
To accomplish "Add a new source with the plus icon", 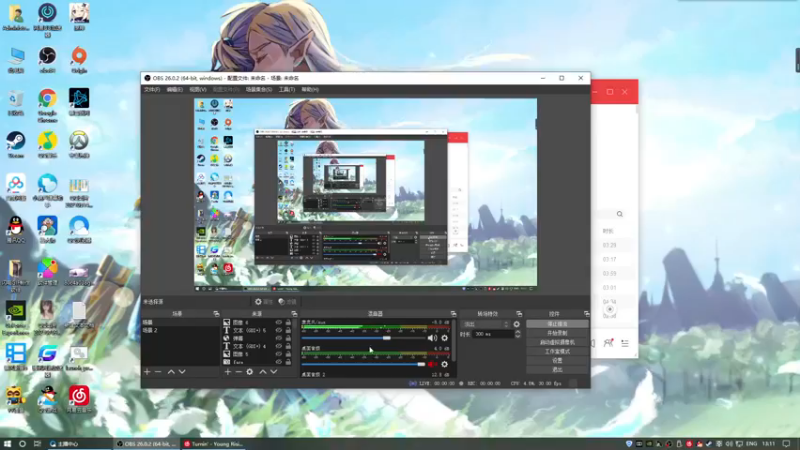I will pos(228,372).
